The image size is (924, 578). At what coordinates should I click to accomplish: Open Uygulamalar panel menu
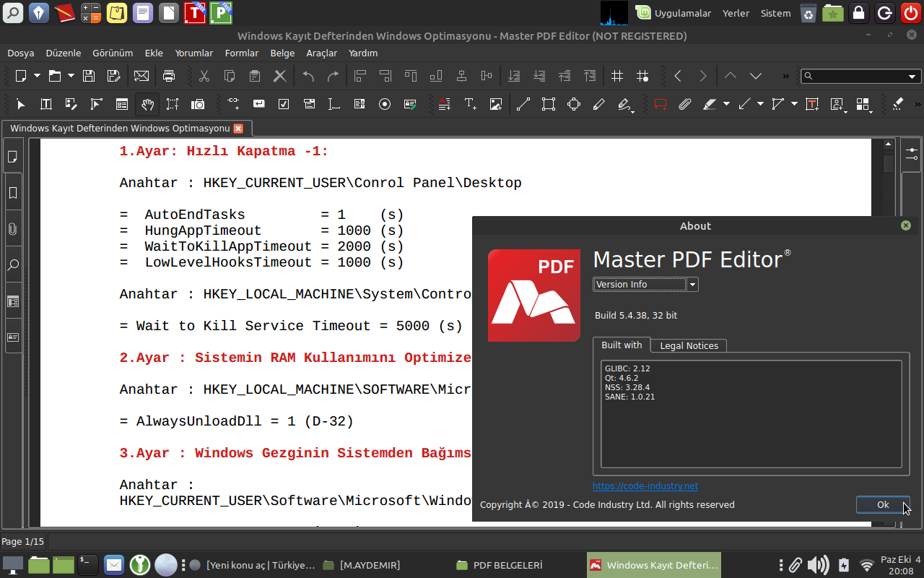(x=674, y=13)
